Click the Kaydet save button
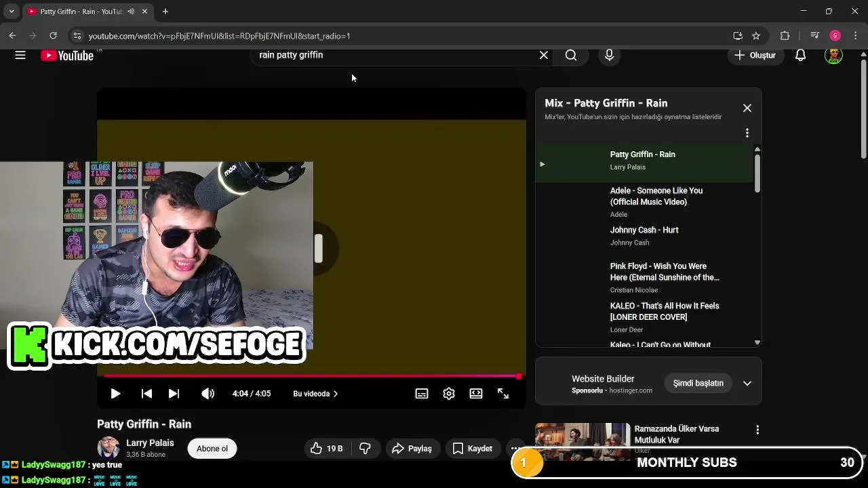The height and width of the screenshot is (488, 868). [473, 449]
